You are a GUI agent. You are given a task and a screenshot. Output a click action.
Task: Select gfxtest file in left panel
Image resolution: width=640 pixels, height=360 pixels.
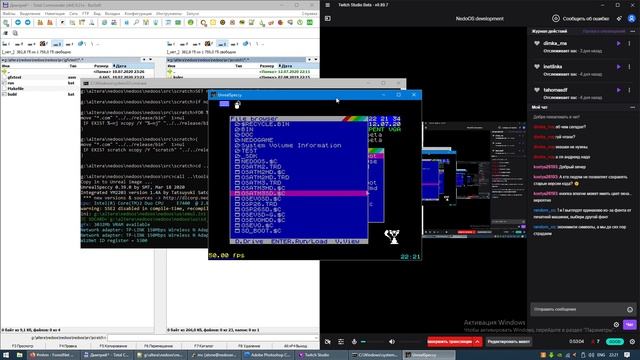point(14,77)
